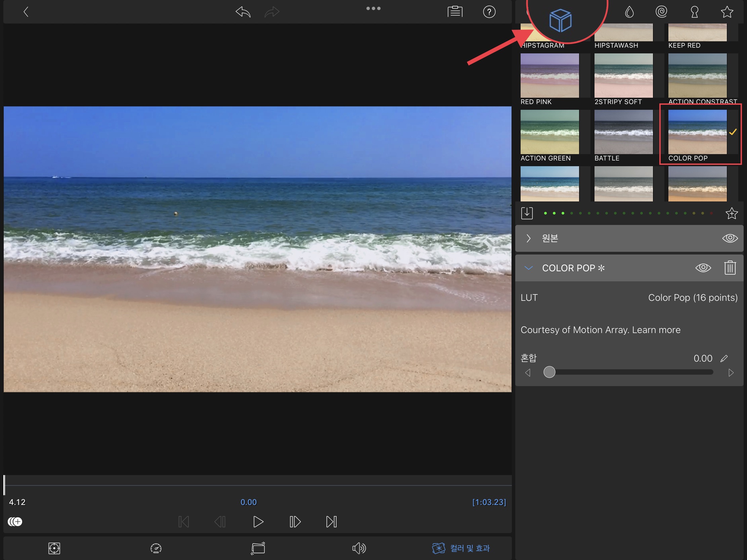
Task: Open the help question mark icon
Action: click(x=489, y=12)
